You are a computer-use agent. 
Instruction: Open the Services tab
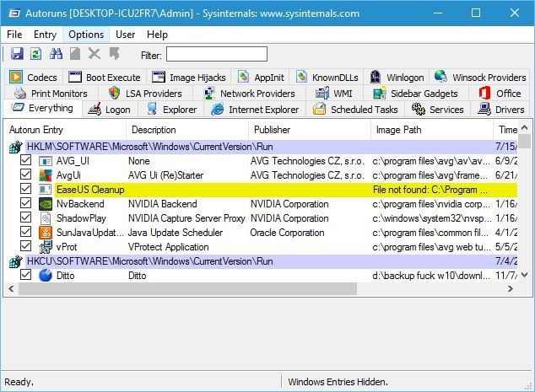tap(437, 110)
